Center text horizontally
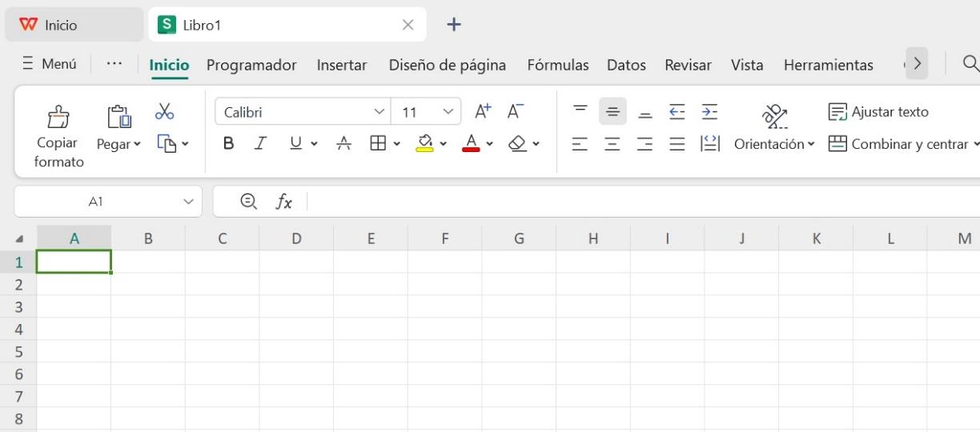This screenshot has height=432, width=980. click(x=612, y=144)
